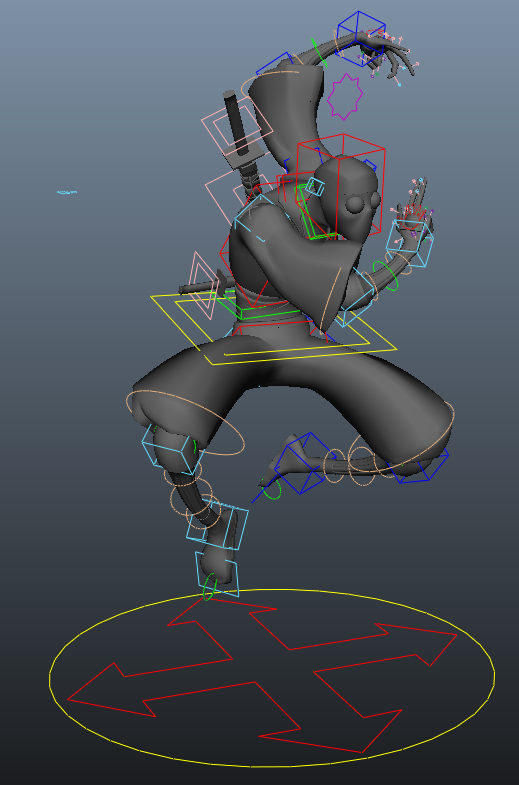Select the tiny cyan curve object at far left
Viewport: 519px width, 785px height.
click(67, 192)
